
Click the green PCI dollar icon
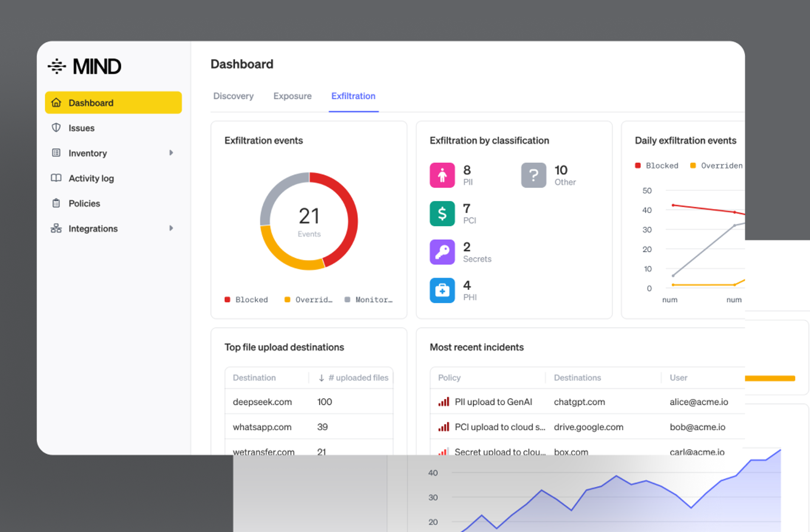(442, 214)
